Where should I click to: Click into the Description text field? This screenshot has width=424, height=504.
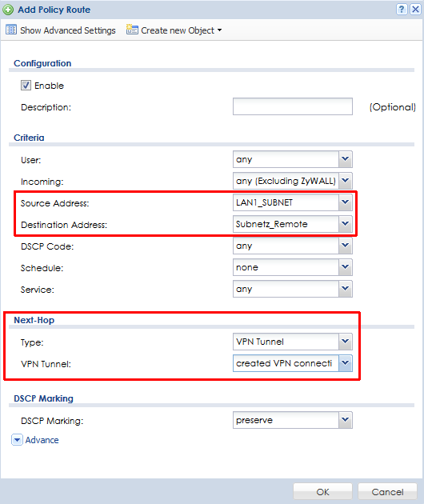click(293, 106)
